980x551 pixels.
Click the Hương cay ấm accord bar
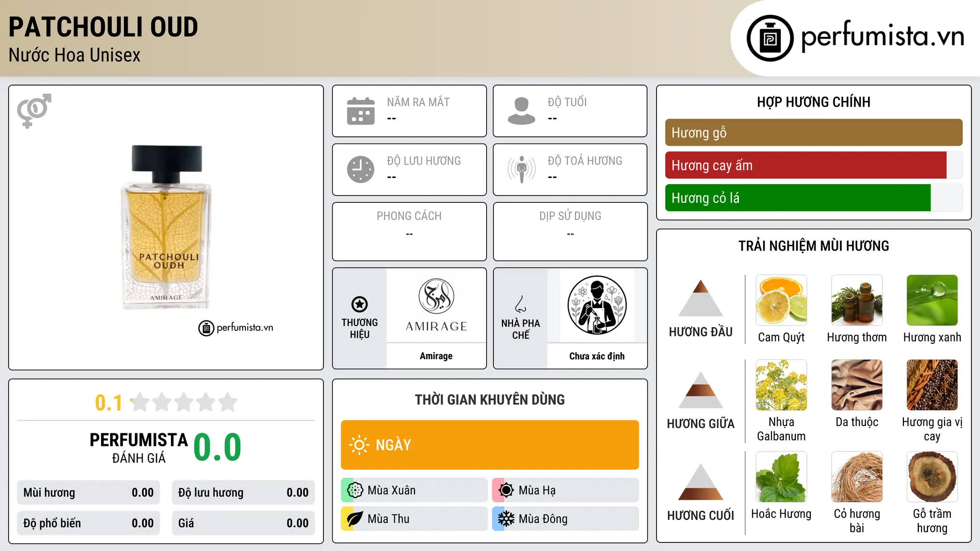click(813, 165)
